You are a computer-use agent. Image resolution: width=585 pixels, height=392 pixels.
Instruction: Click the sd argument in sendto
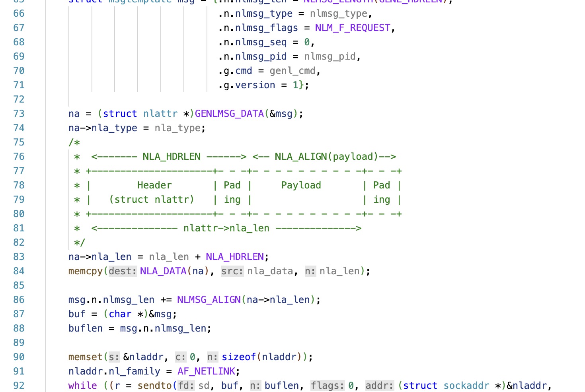[204, 386]
